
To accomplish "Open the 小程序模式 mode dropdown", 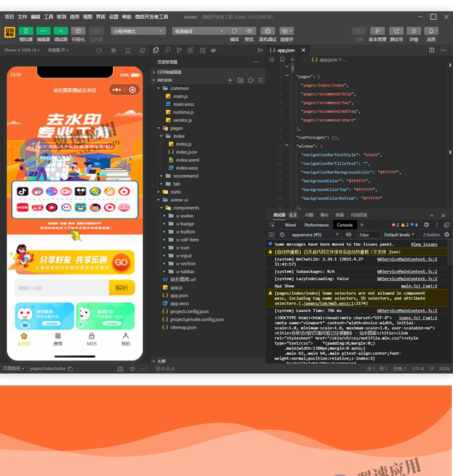I will 138,31.
